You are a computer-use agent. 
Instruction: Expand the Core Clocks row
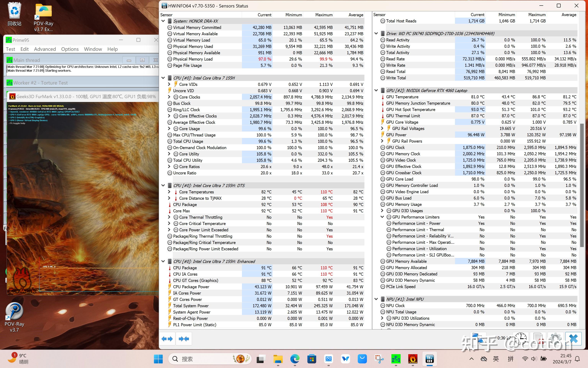pyautogui.click(x=169, y=97)
